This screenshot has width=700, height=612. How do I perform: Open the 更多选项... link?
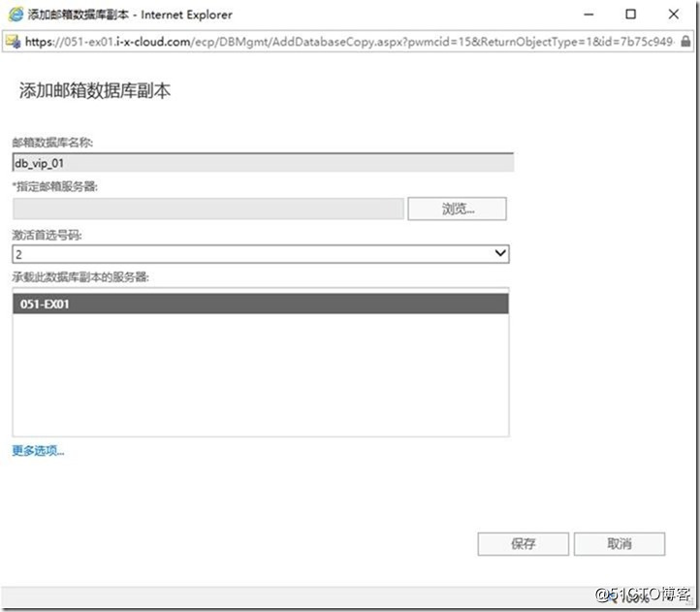[x=39, y=451]
